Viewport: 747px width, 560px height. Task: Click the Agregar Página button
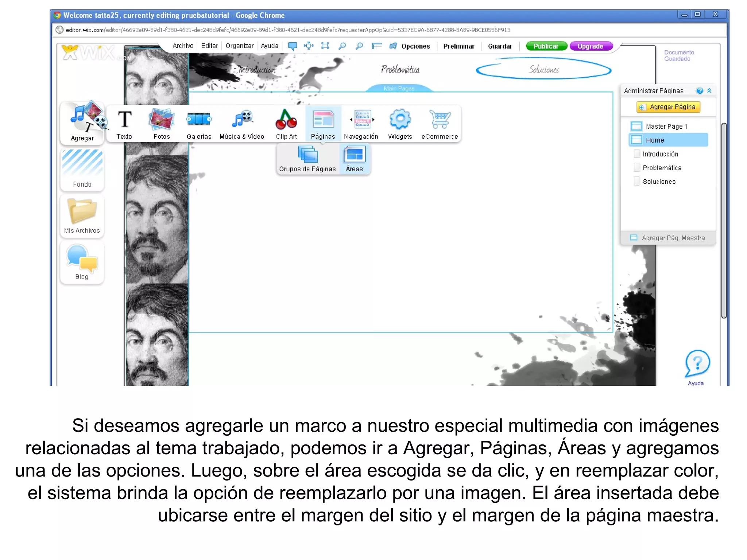tap(668, 107)
